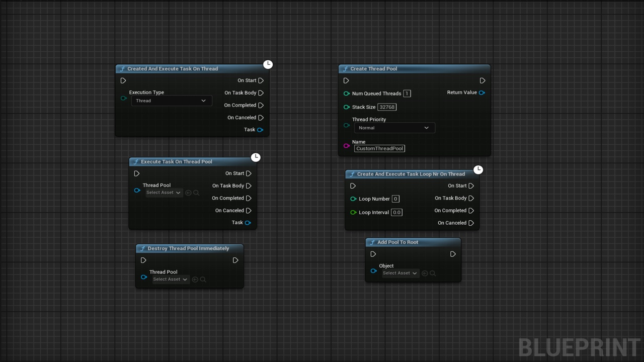Click output exec pin of Create Thread Pool
The height and width of the screenshot is (362, 644).
coord(482,80)
